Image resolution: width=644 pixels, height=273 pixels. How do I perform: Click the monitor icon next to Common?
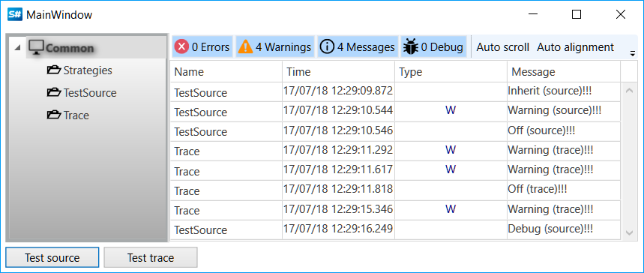(x=36, y=48)
